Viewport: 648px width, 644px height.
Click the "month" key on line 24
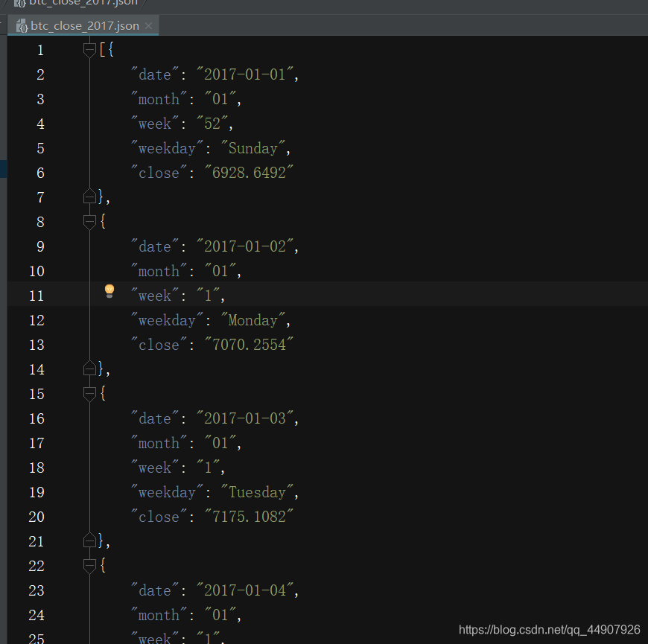(x=159, y=615)
